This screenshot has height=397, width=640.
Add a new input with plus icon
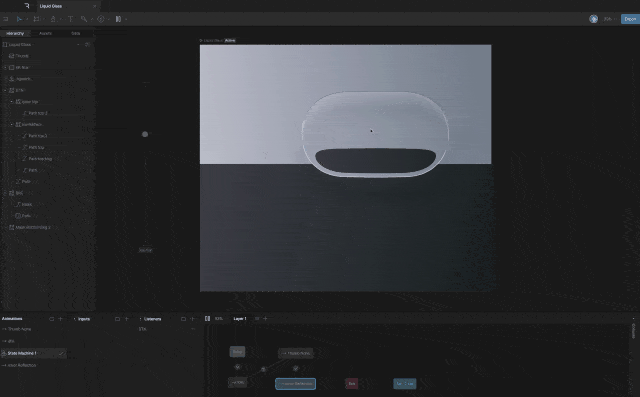coord(127,319)
